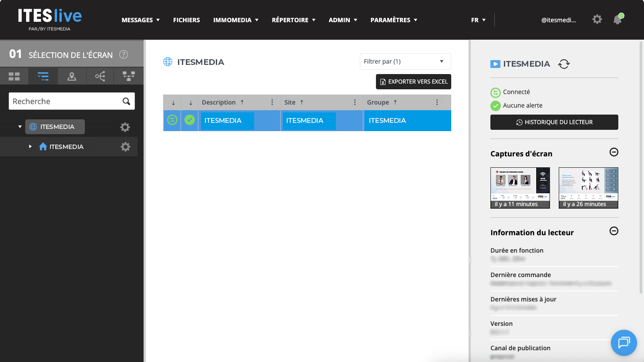
Task: Switch to the grid view tab icon
Action: (x=14, y=77)
